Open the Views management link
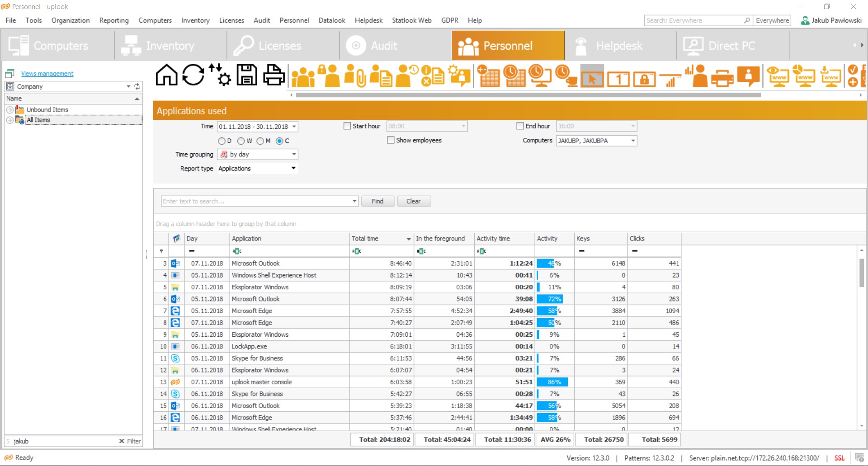The height and width of the screenshot is (466, 868). pos(47,74)
